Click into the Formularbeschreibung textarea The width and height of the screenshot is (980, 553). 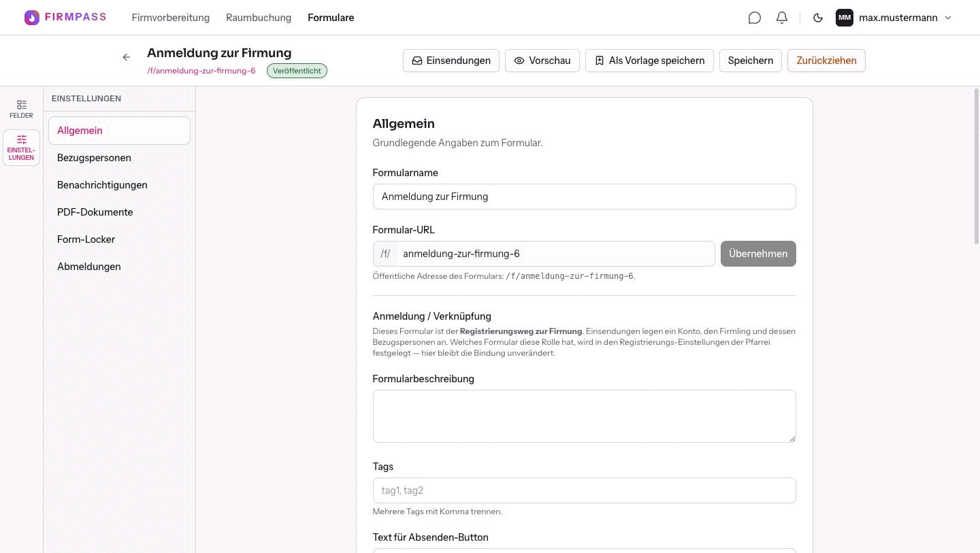click(584, 416)
